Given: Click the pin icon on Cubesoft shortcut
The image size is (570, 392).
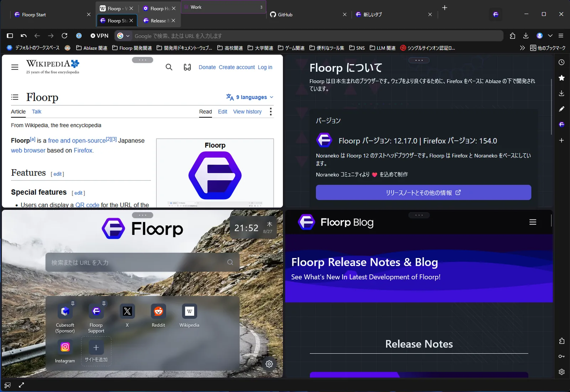Looking at the screenshot, I should click(x=73, y=303).
